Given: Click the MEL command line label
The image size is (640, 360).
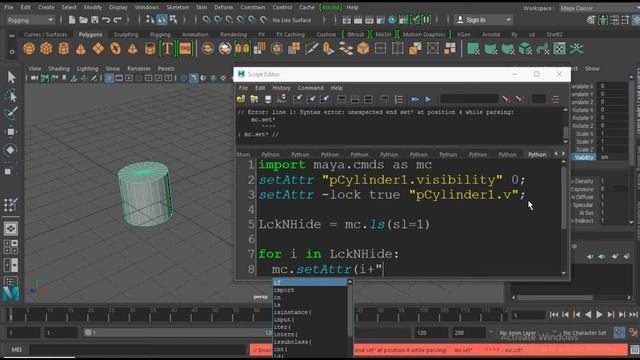Looking at the screenshot, I should pyautogui.click(x=16, y=349).
